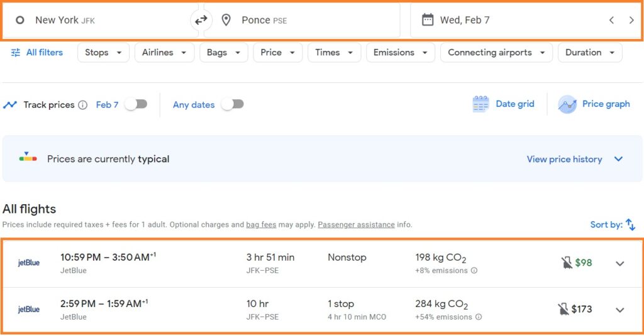Expand the $173 one-stop flight details
The width and height of the screenshot is (644, 336).
pos(619,310)
